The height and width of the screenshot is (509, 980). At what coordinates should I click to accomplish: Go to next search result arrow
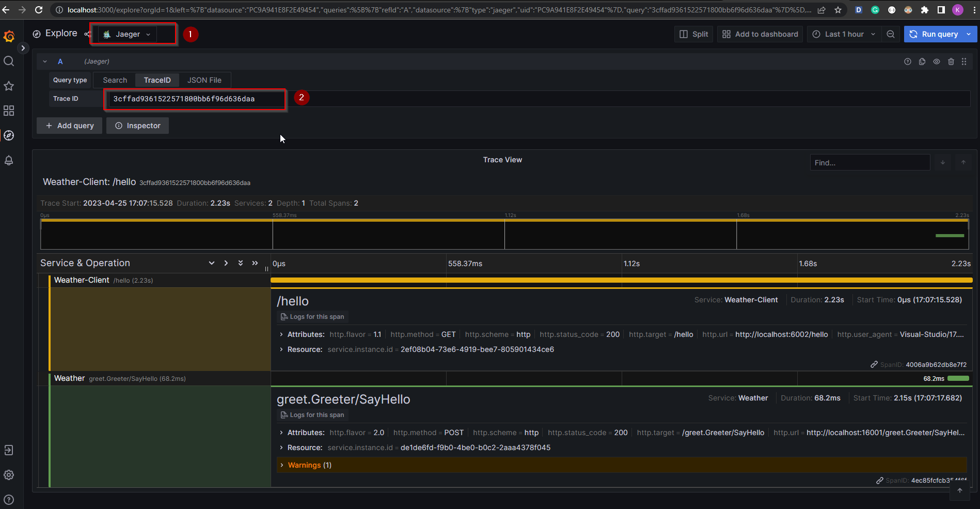943,162
